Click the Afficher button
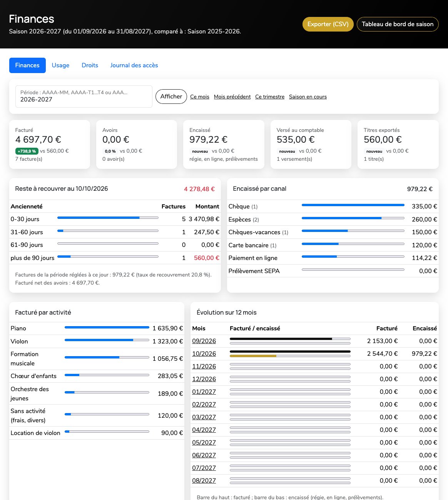The width and height of the screenshot is (448, 500). pos(171,97)
